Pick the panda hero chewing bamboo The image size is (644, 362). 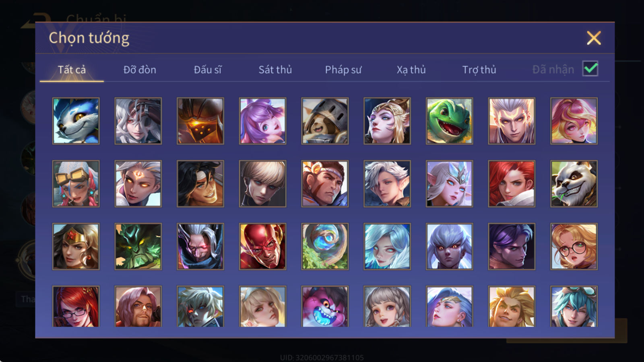(574, 184)
